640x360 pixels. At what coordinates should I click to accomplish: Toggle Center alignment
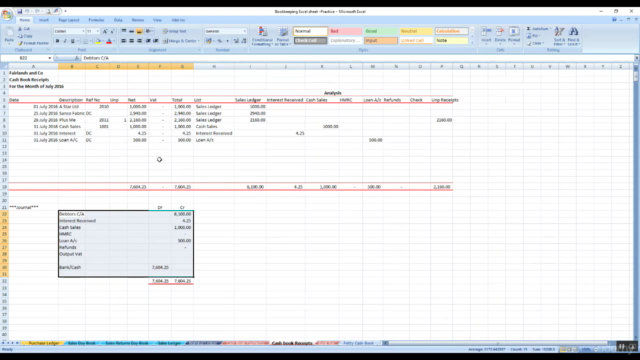[x=131, y=41]
